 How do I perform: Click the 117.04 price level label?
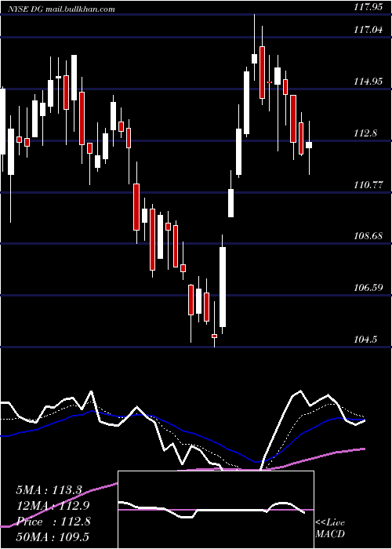coord(368,30)
